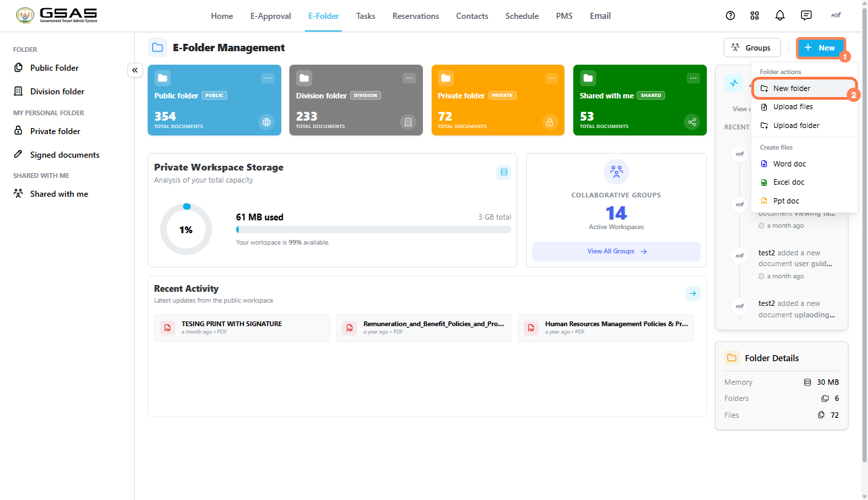Image resolution: width=868 pixels, height=500 pixels.
Task: Open the gray Division folder card
Action: pyautogui.click(x=356, y=100)
